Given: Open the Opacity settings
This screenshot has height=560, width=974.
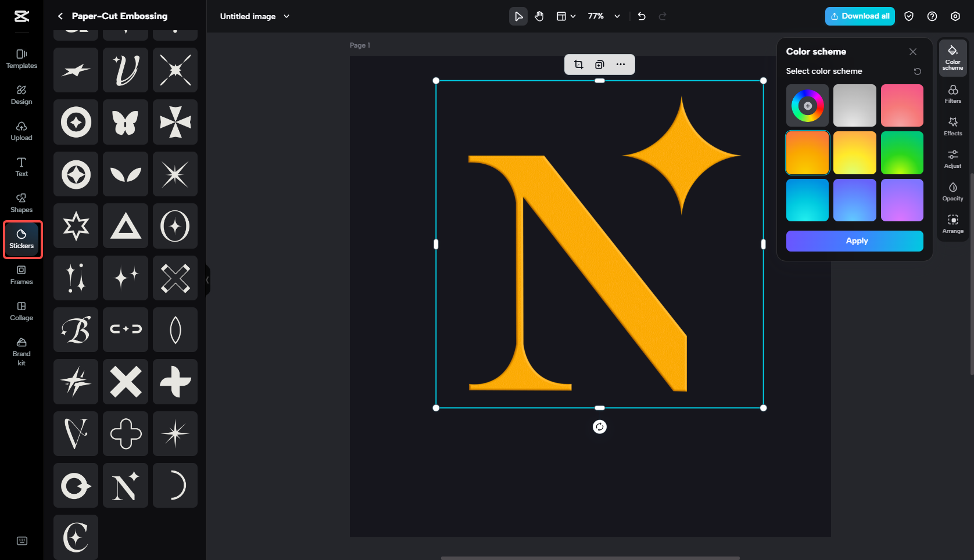Looking at the screenshot, I should coord(952,192).
